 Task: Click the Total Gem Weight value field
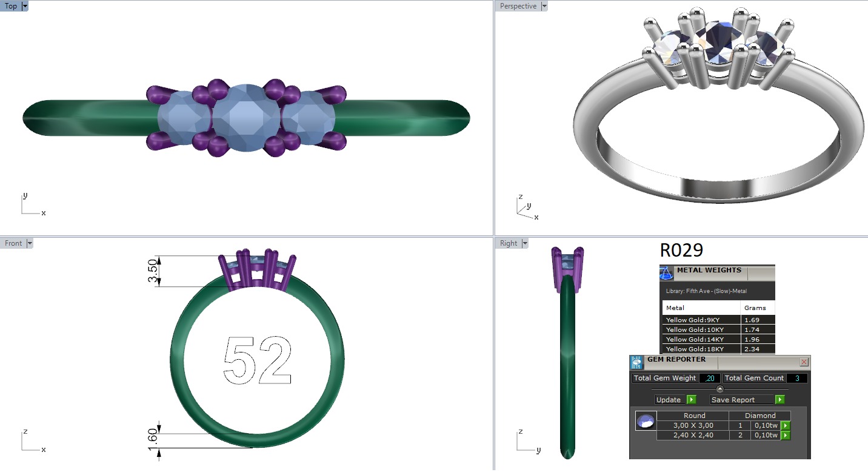tap(709, 378)
